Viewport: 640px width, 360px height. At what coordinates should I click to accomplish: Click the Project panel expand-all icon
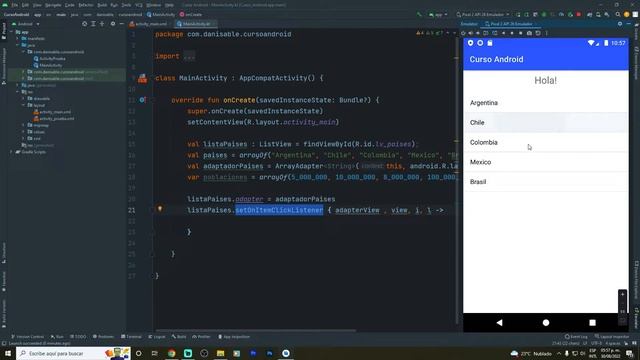93,24
